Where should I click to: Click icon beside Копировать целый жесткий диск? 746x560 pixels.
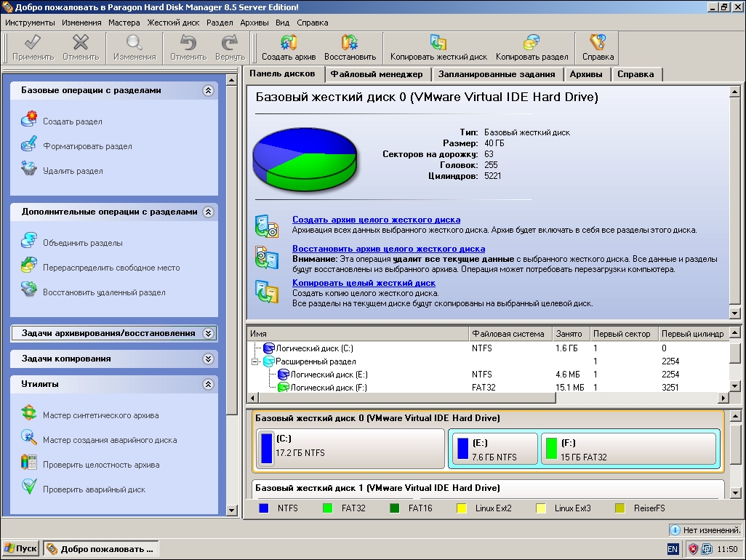[266, 292]
